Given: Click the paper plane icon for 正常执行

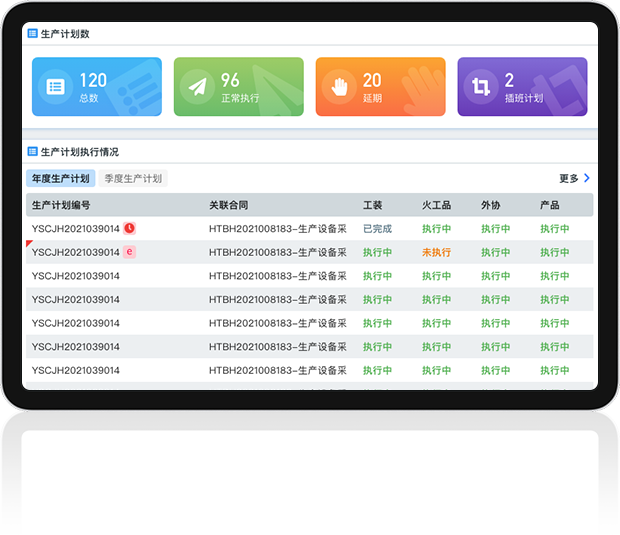Looking at the screenshot, I should pyautogui.click(x=198, y=87).
